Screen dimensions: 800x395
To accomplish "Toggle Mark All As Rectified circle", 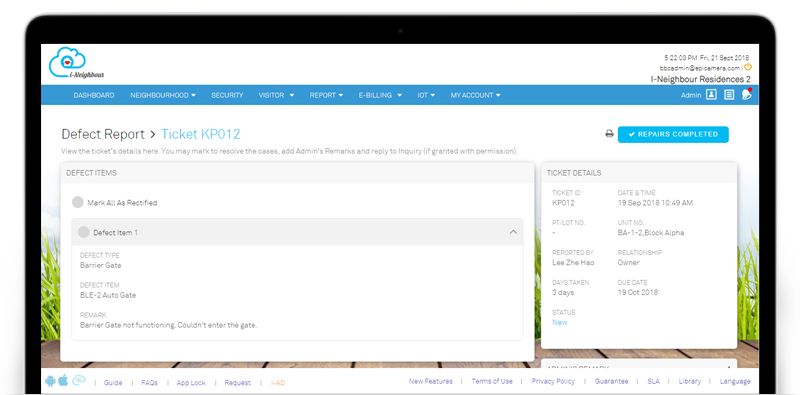I will coord(78,203).
